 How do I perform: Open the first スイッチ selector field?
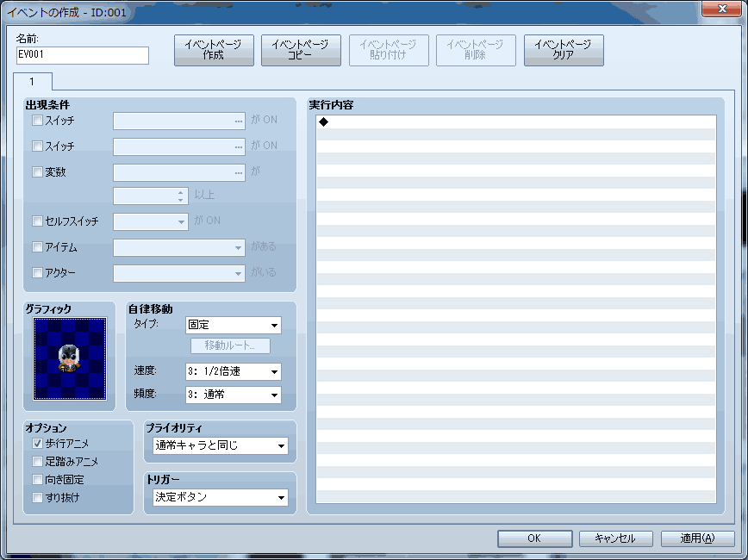tap(179, 121)
